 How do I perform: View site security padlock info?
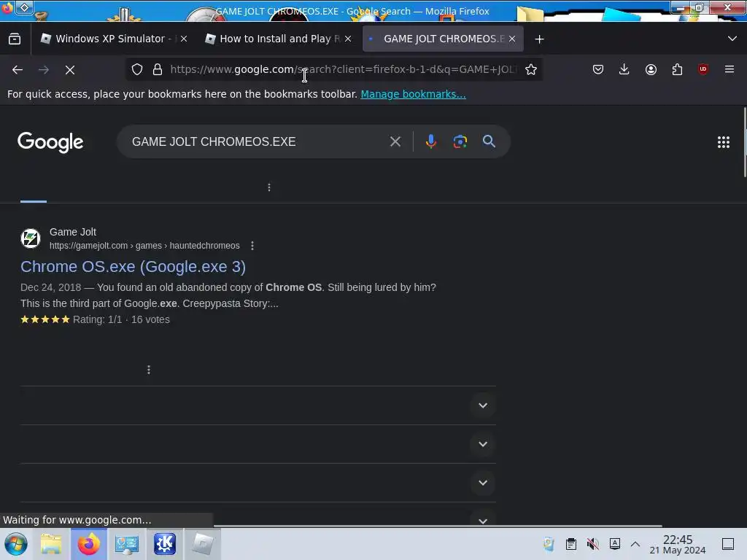(x=158, y=69)
